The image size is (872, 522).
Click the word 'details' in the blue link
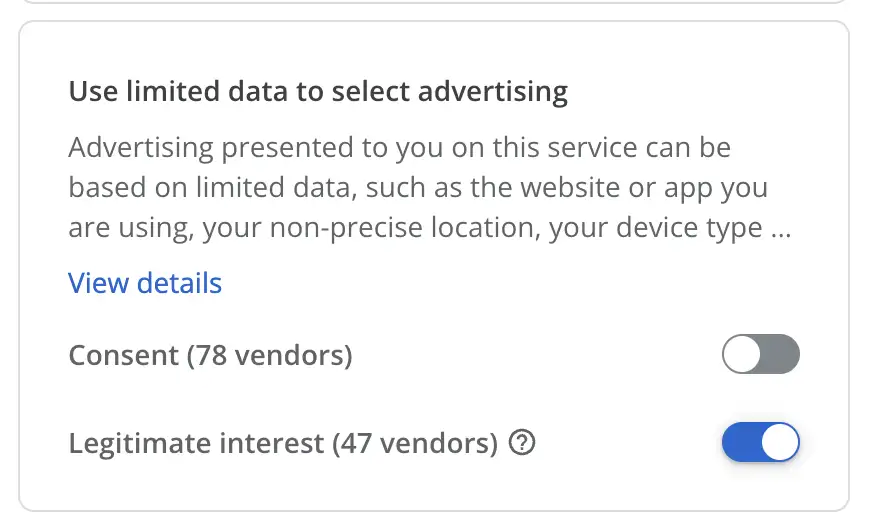click(179, 283)
